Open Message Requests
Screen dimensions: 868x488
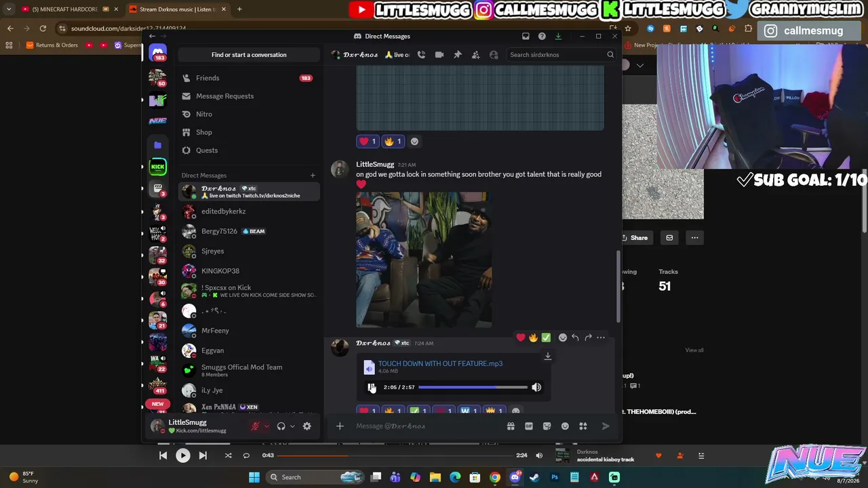point(248,96)
